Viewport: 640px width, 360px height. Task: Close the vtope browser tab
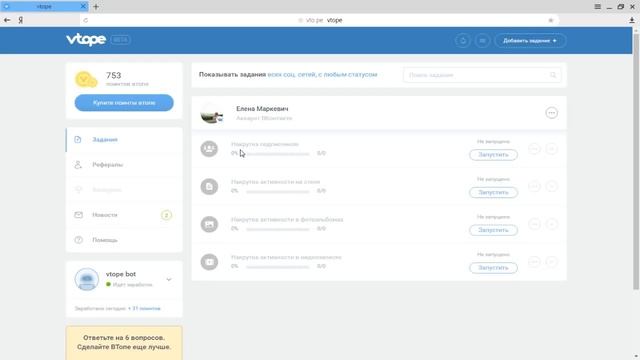83,6
